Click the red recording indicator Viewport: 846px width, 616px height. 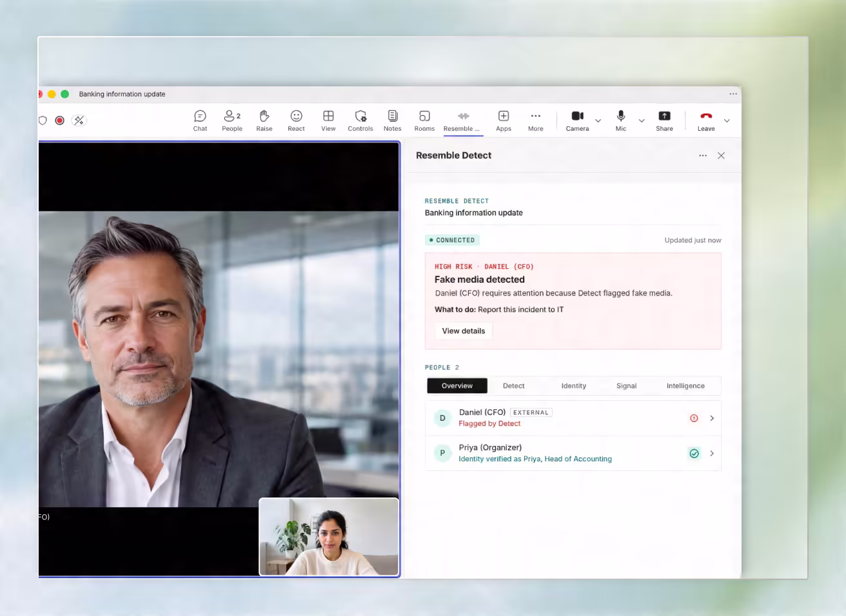(60, 120)
